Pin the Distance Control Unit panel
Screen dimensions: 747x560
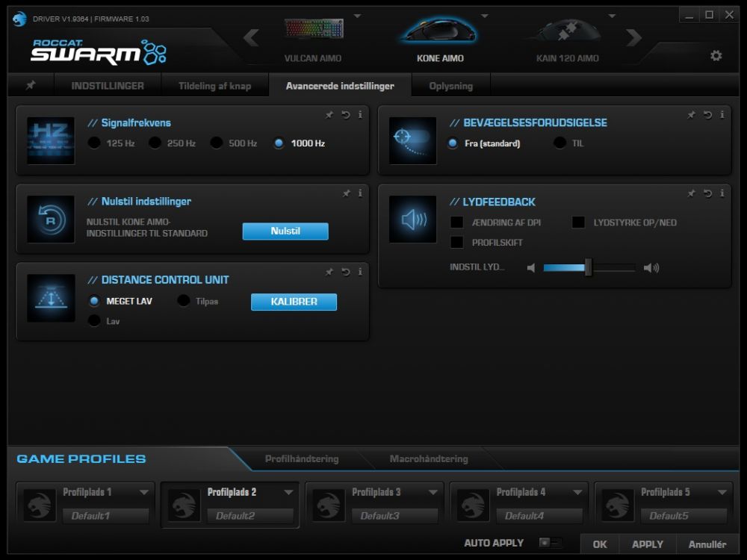coord(329,272)
